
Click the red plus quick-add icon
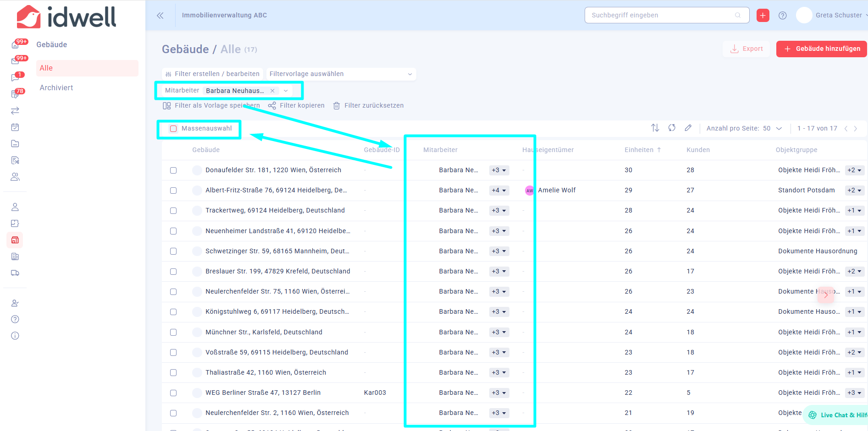click(763, 16)
